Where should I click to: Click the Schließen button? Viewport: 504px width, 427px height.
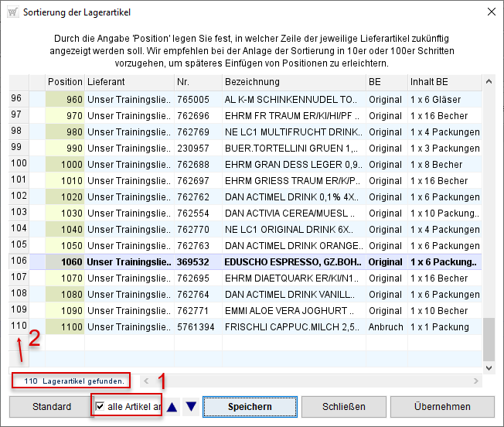(x=343, y=407)
